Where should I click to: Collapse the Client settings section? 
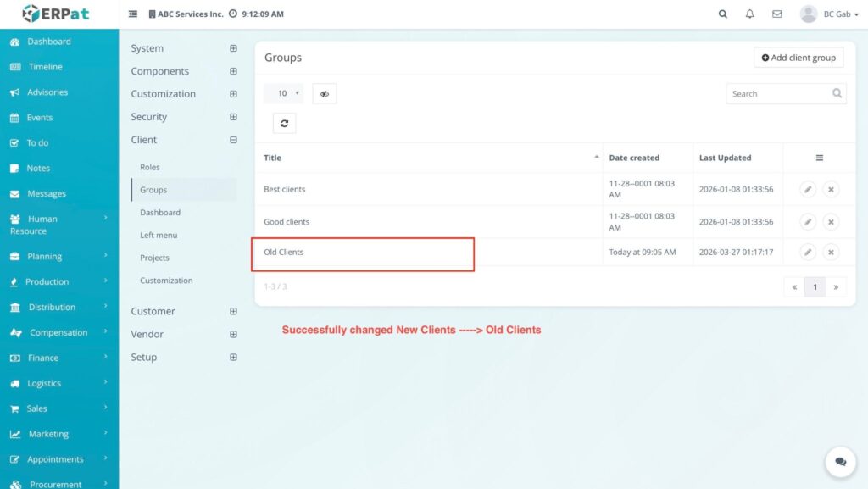click(x=233, y=140)
